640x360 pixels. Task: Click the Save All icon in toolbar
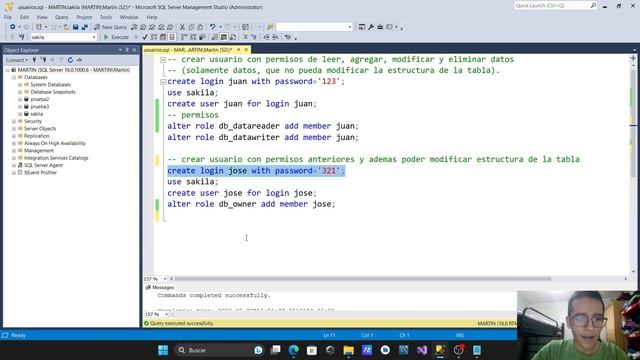[x=84, y=27]
